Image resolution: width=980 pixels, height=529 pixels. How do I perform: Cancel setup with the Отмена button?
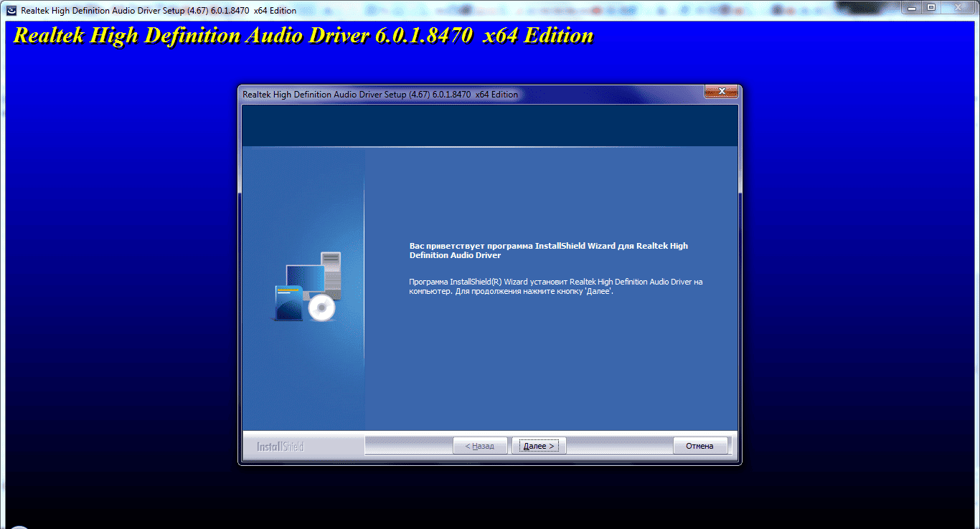tap(699, 446)
